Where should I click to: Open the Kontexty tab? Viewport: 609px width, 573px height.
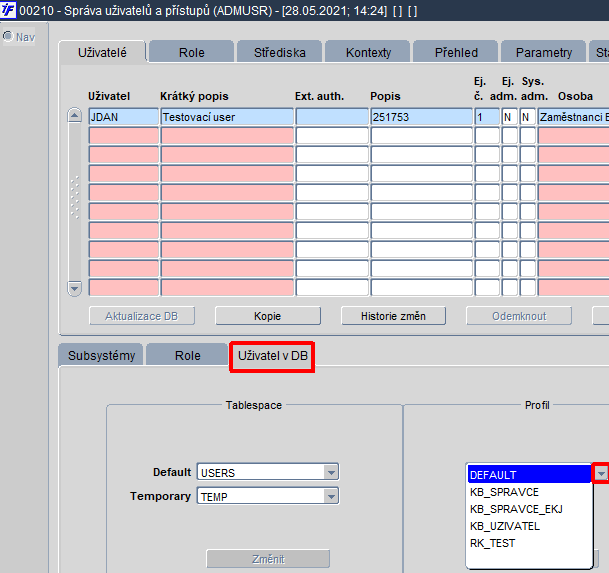coord(368,52)
